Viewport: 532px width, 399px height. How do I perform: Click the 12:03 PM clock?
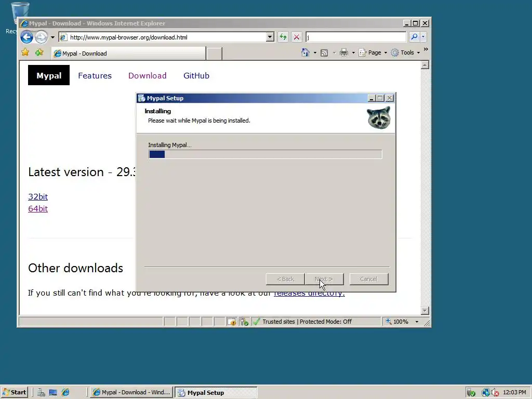click(x=514, y=393)
